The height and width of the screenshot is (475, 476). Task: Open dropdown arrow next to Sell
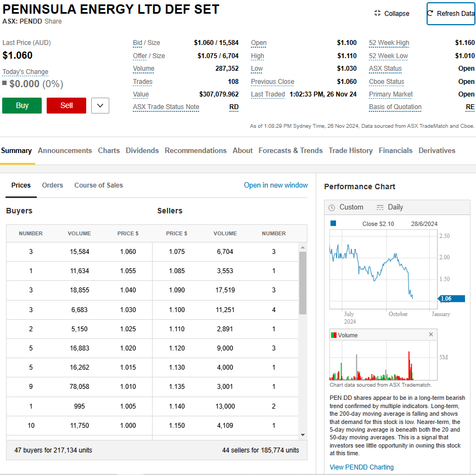[x=100, y=105]
